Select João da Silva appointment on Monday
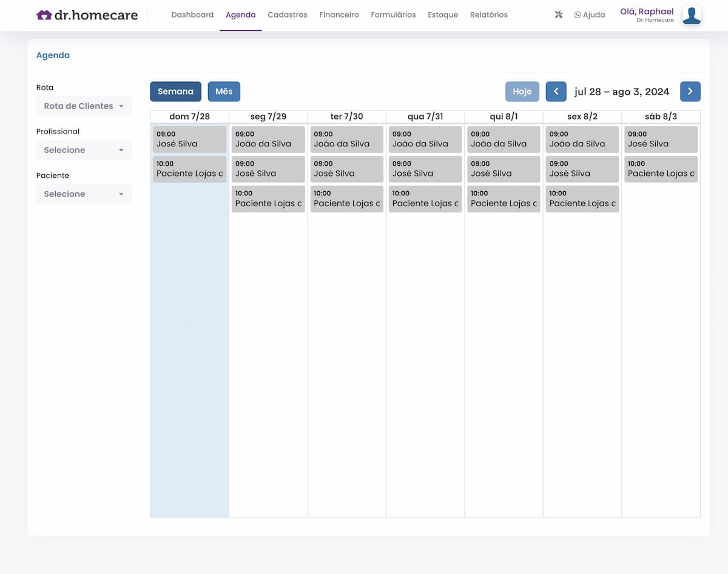 (x=268, y=139)
